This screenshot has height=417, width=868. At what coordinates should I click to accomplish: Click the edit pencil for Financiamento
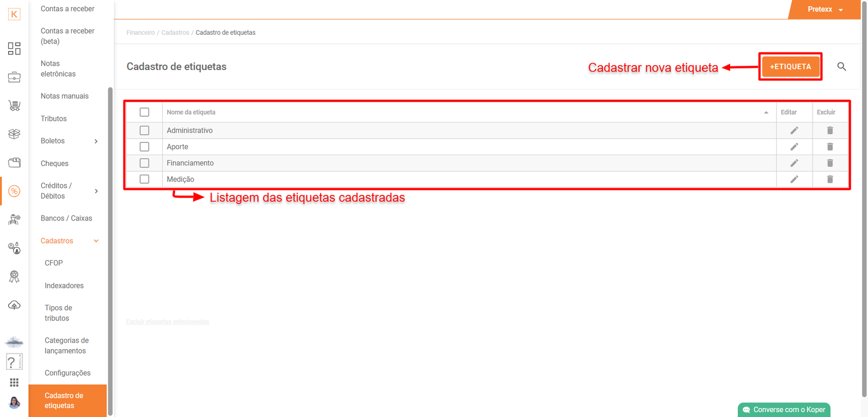(x=794, y=163)
